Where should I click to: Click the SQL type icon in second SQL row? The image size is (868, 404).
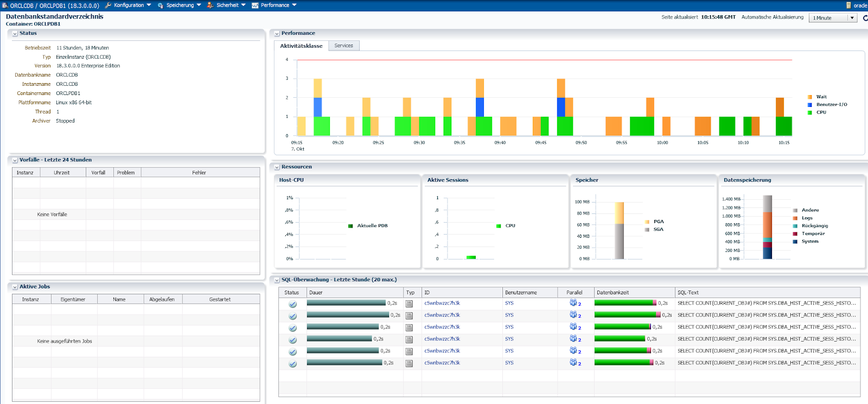409,315
